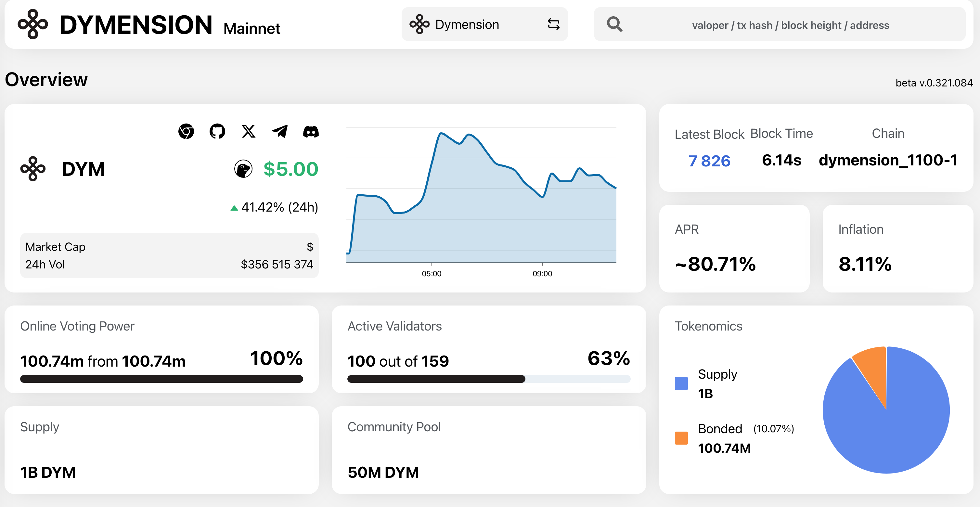Click the orange Bonded legend swatch
Screen dimensions: 980x507
click(681, 438)
